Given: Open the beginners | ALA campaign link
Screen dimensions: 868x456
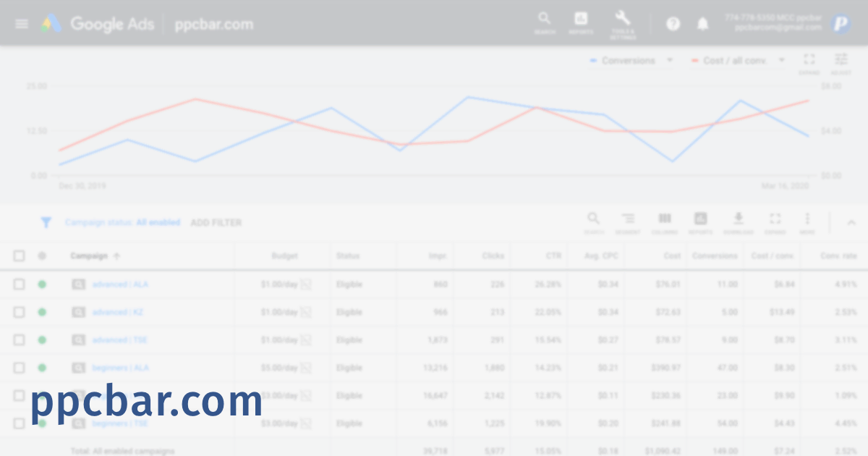Looking at the screenshot, I should 121,368.
